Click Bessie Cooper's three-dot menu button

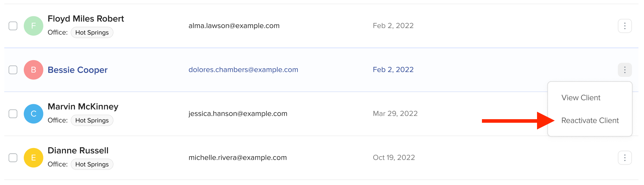(624, 70)
